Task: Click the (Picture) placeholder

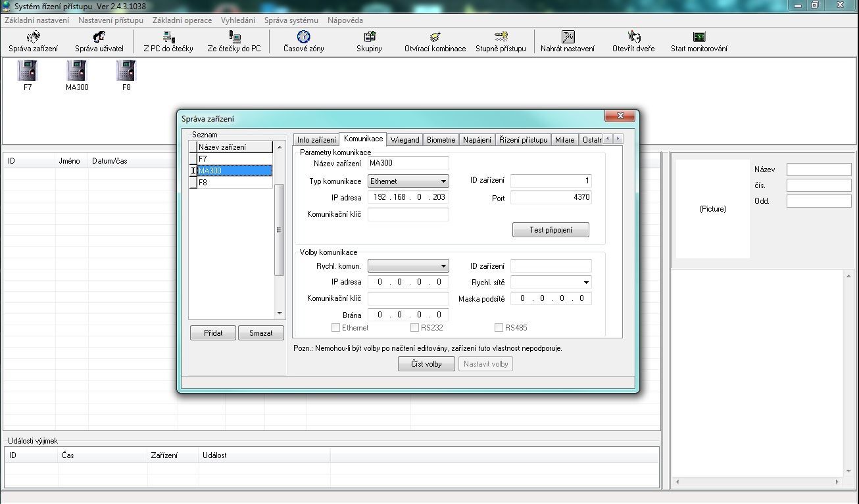Action: pos(713,209)
